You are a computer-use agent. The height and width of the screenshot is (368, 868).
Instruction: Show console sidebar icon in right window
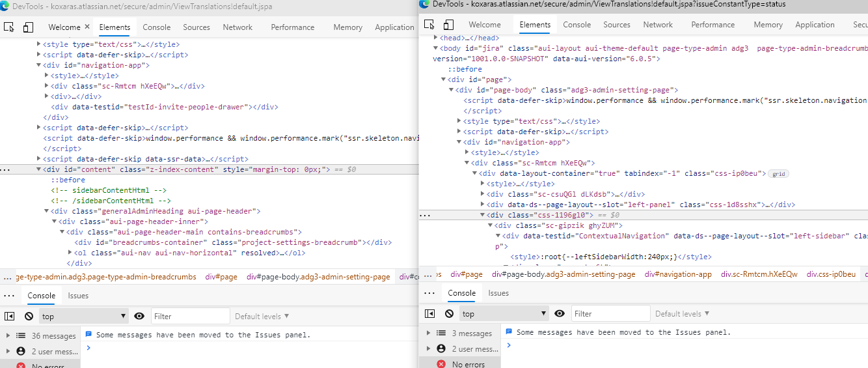coord(429,313)
